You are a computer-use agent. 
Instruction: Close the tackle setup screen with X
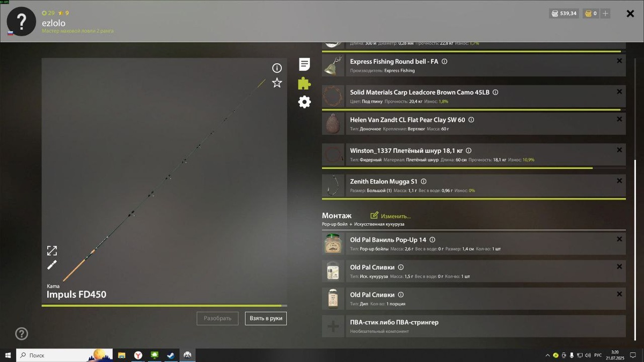[631, 13]
